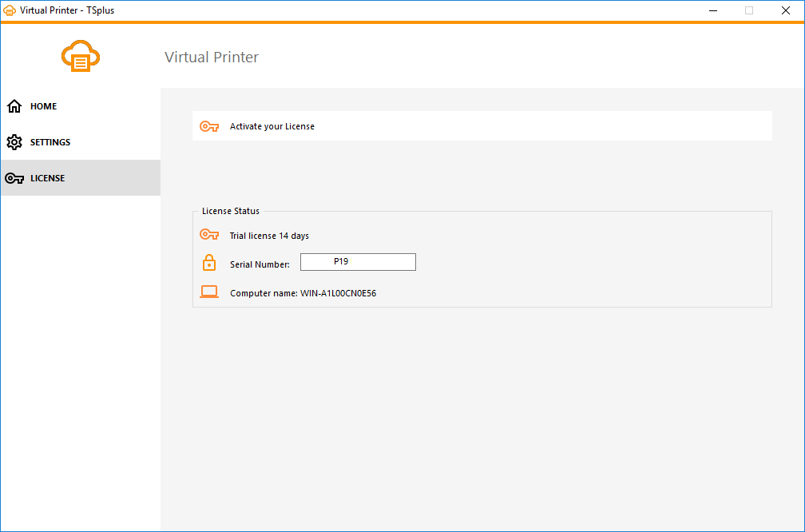Minimize the Virtual Printer window
The image size is (805, 532).
(712, 10)
